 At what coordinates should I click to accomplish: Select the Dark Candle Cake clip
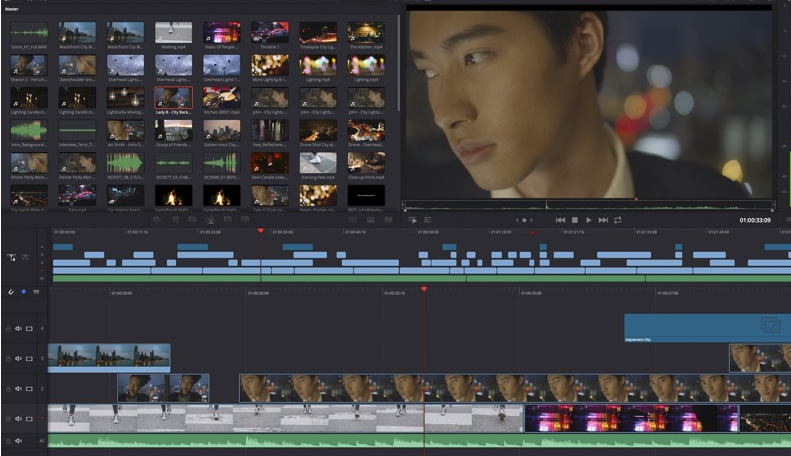coord(270,163)
